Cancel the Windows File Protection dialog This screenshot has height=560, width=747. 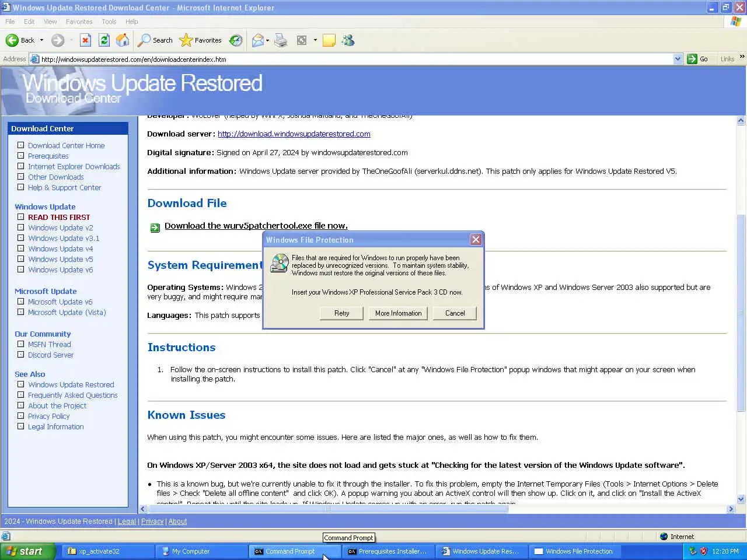455,313
